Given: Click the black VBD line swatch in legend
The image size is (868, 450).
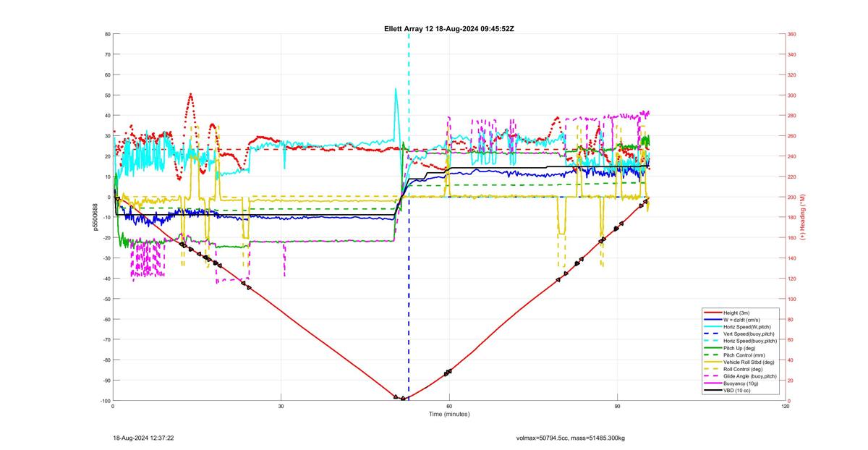Looking at the screenshot, I should point(712,391).
